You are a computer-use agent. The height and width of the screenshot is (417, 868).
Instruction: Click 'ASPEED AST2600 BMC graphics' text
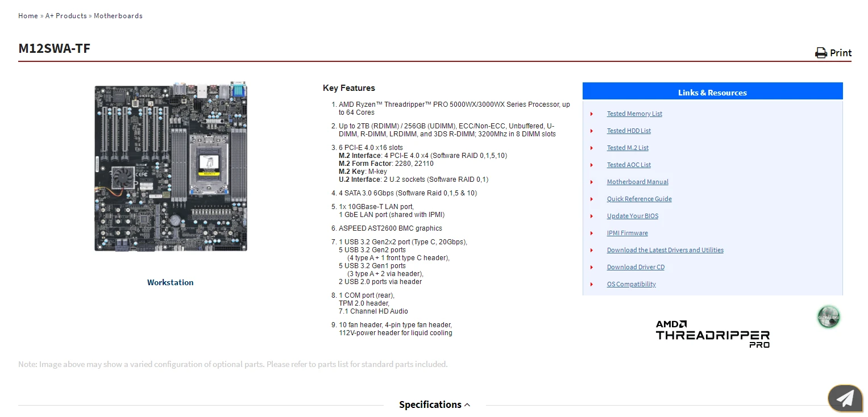tap(391, 228)
